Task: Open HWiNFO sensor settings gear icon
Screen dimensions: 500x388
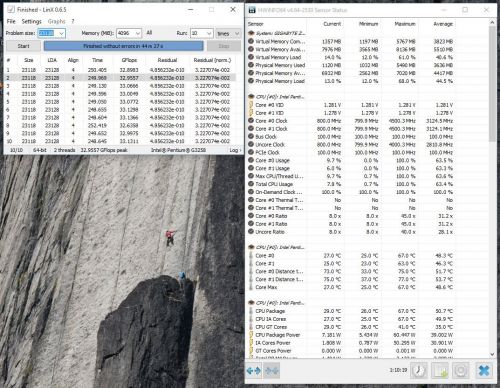Action: click(461, 370)
